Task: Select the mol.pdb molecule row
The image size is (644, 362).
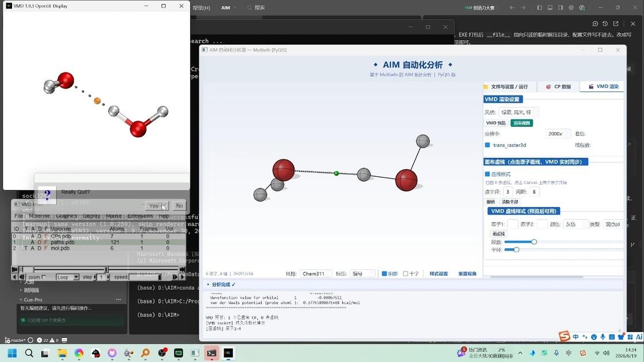Action: point(98,248)
